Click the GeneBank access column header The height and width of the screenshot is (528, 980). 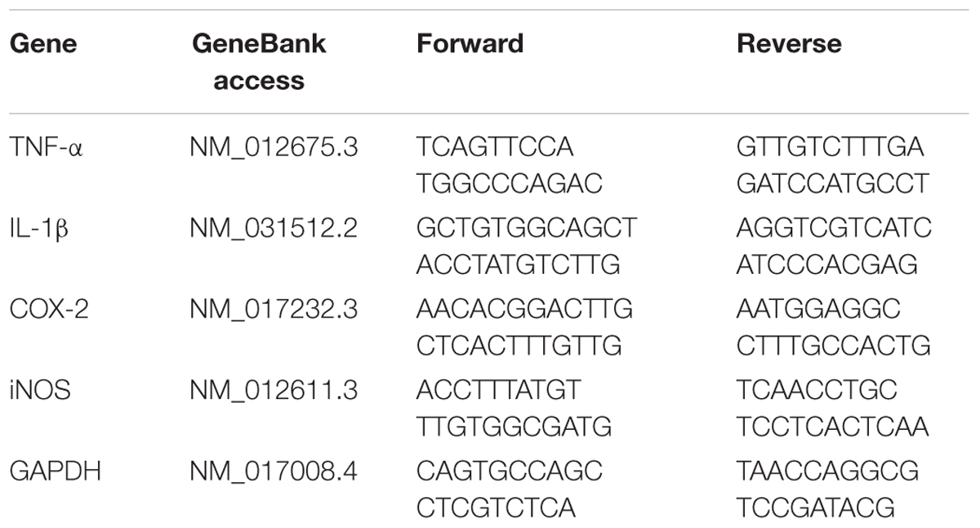coord(259,62)
